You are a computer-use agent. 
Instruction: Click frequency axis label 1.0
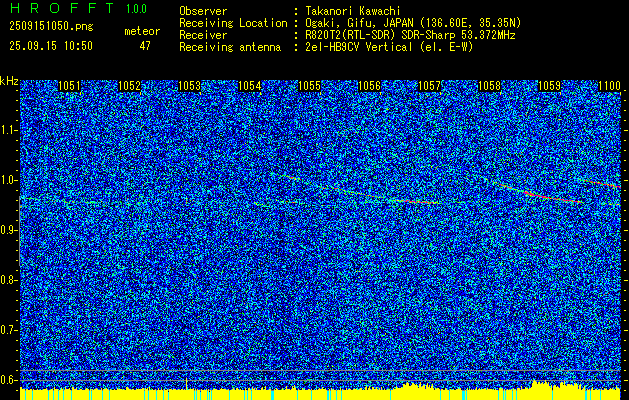(x=8, y=181)
